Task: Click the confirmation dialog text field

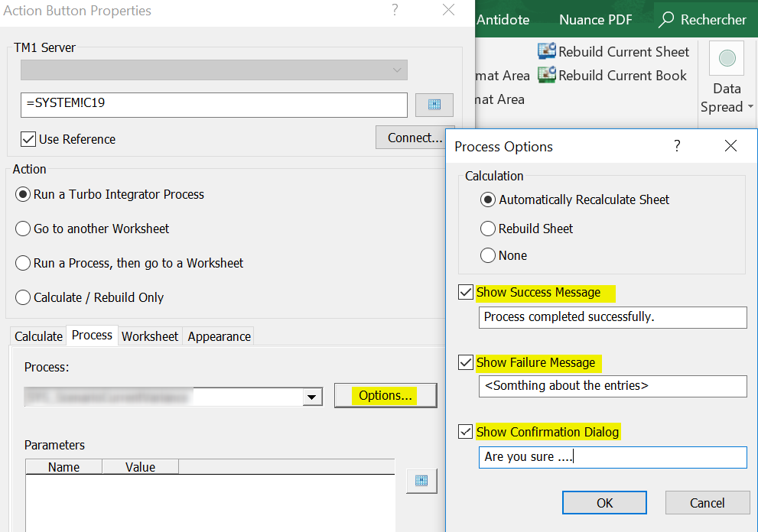Action: pos(613,457)
